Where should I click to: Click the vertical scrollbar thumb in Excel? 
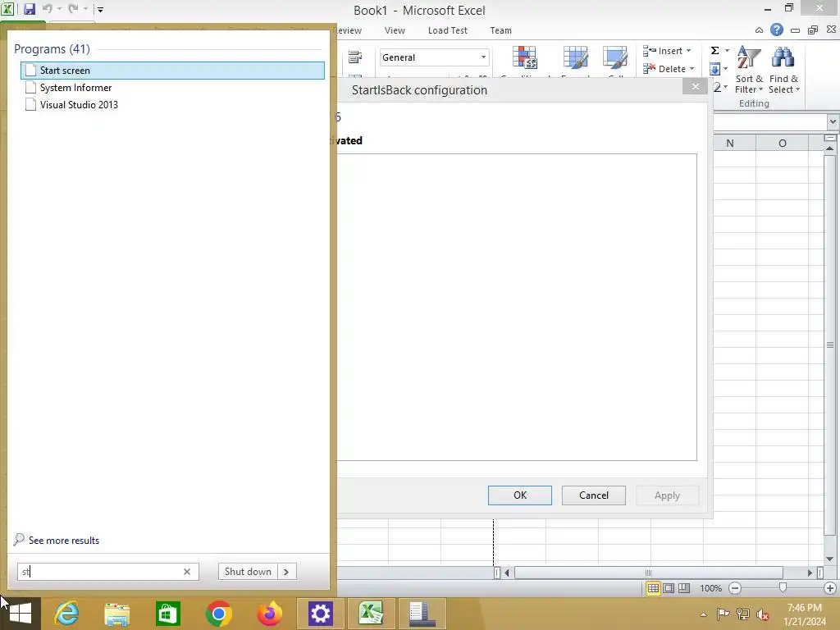click(x=830, y=345)
